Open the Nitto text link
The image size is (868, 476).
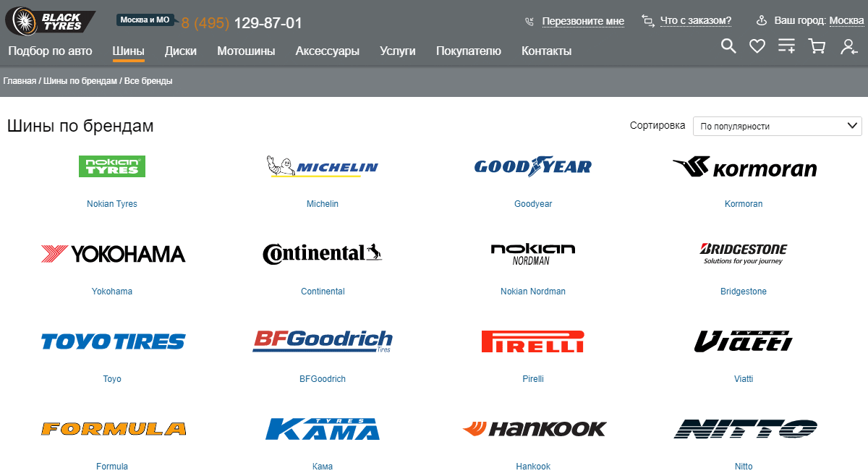(744, 467)
